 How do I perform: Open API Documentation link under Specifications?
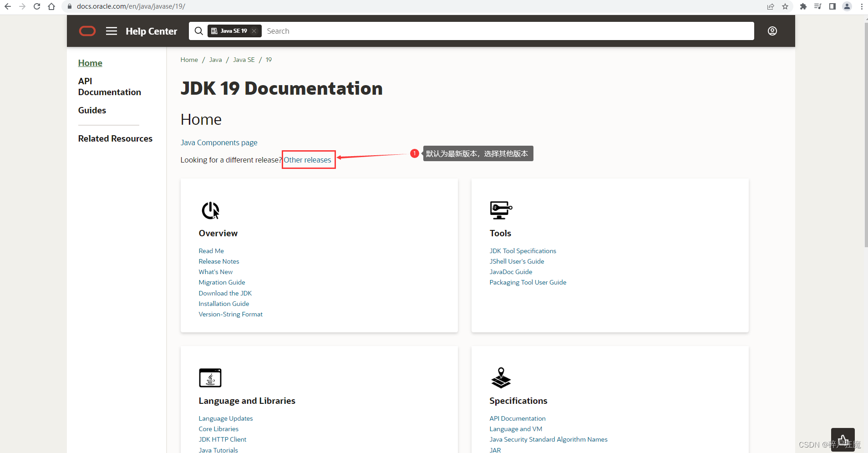click(518, 418)
